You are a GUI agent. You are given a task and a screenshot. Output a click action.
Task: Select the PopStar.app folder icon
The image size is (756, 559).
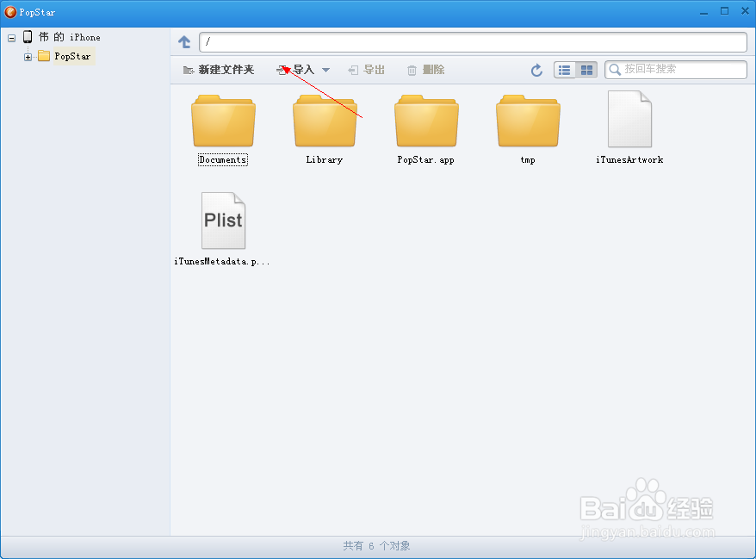(427, 121)
